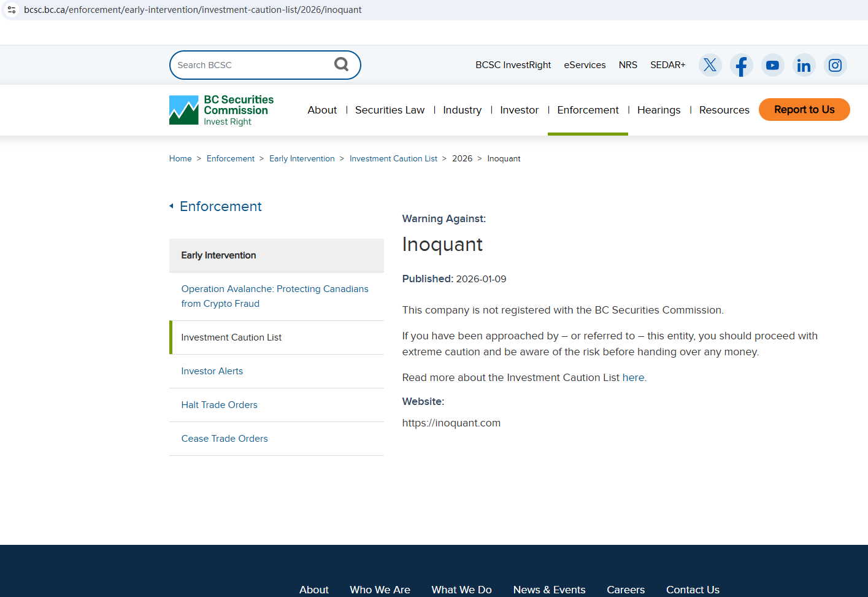Viewport: 868px width, 597px height.
Task: Open the Securities Law menu
Action: click(x=390, y=110)
